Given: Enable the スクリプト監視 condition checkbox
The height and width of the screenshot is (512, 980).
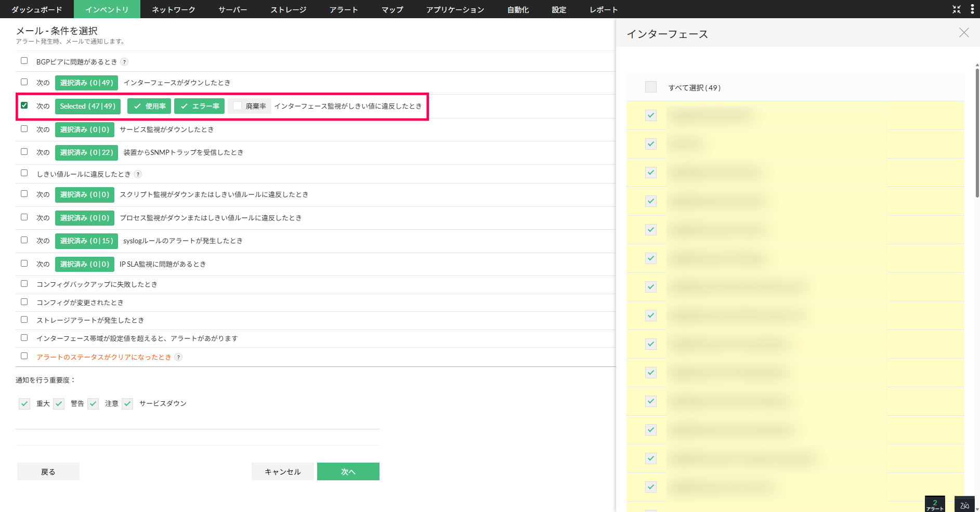Looking at the screenshot, I should (x=24, y=194).
